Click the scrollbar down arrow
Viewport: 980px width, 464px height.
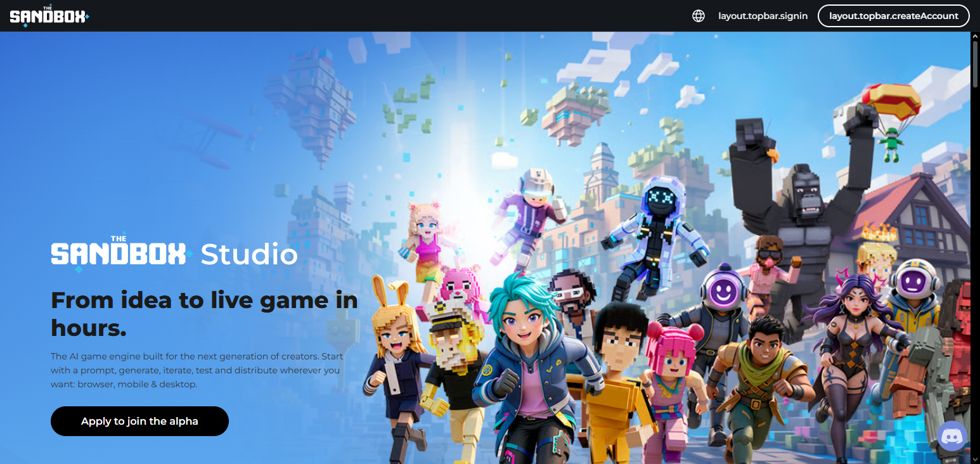click(975, 458)
